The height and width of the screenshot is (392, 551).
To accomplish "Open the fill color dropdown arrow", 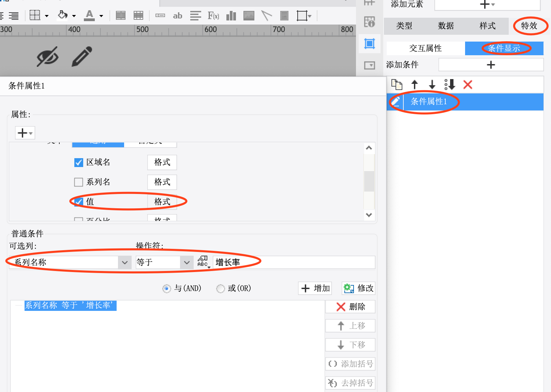I will [x=74, y=16].
